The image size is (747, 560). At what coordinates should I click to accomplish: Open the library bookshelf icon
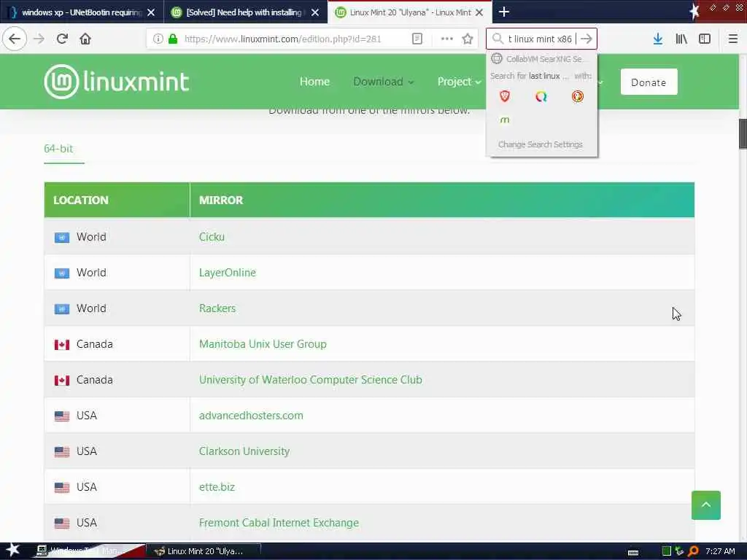(681, 39)
